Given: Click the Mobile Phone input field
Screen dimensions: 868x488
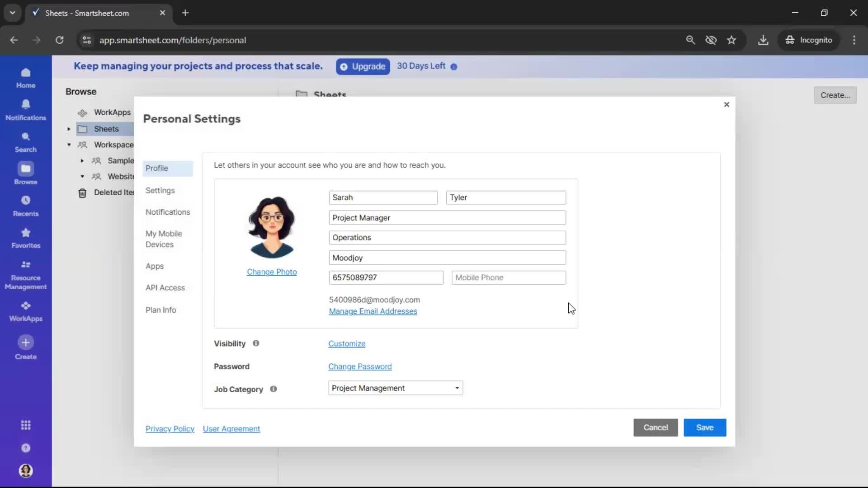Looking at the screenshot, I should click(509, 278).
